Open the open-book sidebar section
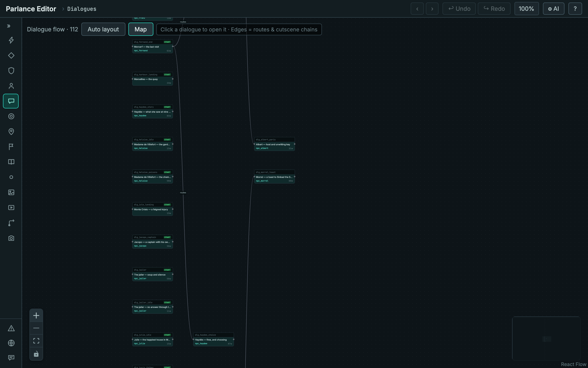Viewport: 588px width, 368px height. 11,162
